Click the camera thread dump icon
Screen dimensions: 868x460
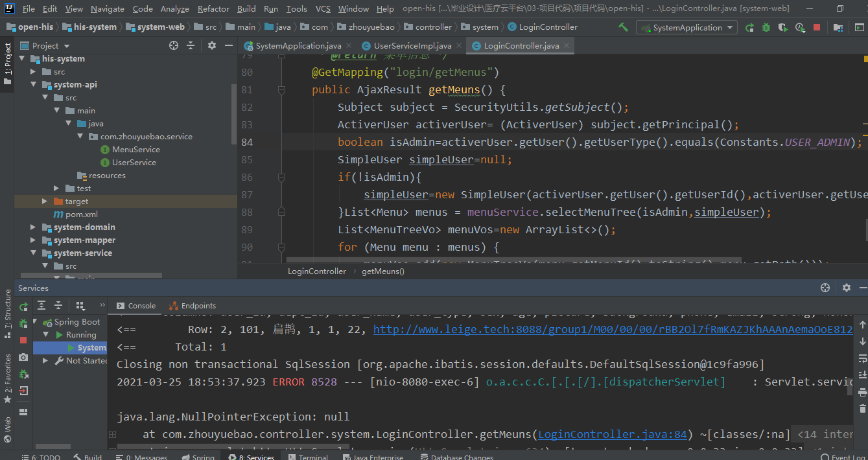tap(23, 357)
